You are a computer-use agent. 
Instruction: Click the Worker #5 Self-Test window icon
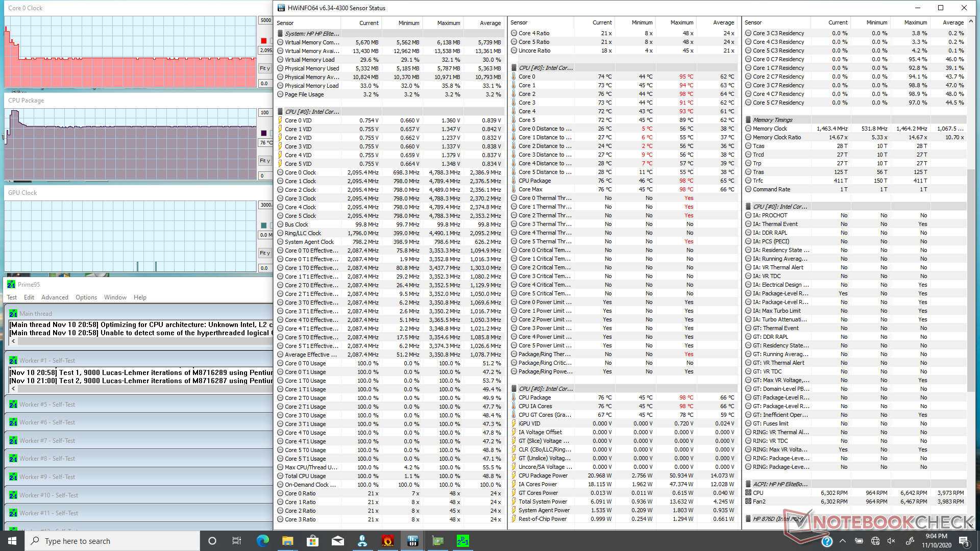point(13,404)
